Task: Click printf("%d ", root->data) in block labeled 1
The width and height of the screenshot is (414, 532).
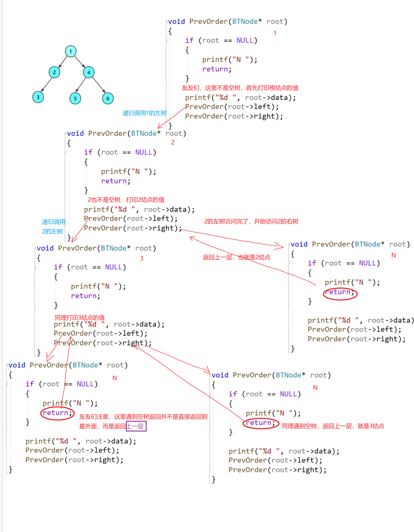Action: coord(240,98)
